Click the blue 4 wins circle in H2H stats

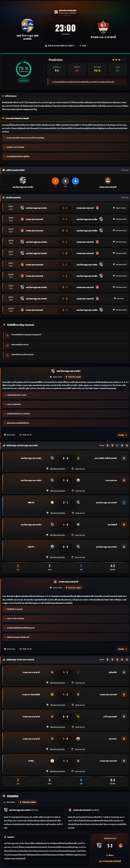75,181
